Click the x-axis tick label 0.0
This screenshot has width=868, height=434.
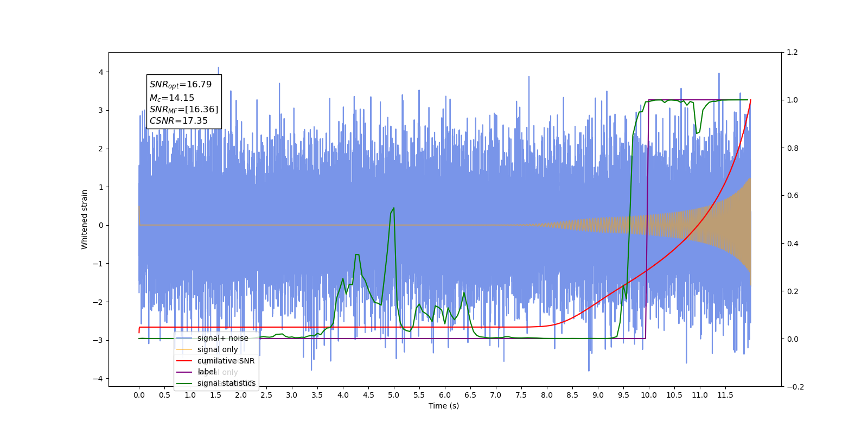tap(139, 395)
